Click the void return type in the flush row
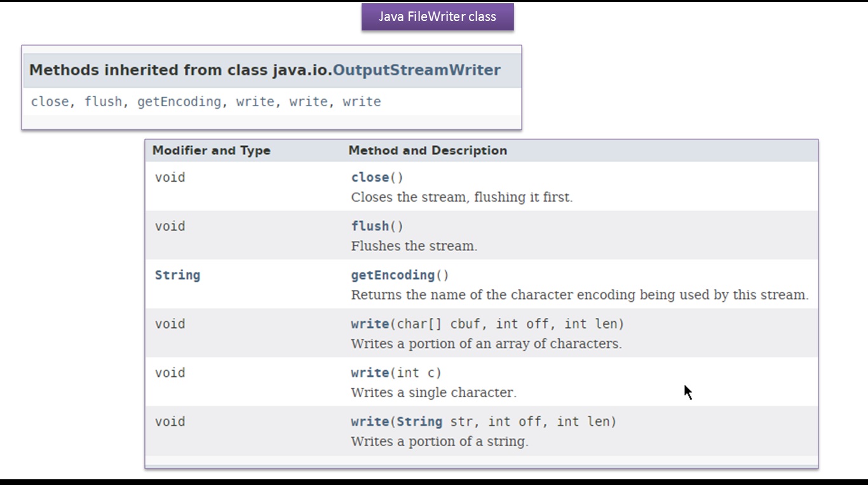Screen dimensions: 868x485 (170, 226)
